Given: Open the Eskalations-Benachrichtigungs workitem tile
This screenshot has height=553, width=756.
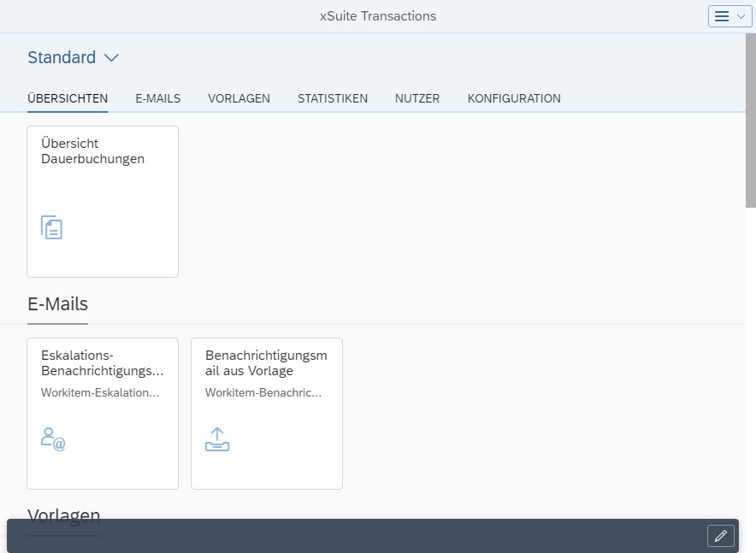Looking at the screenshot, I should 103,413.
